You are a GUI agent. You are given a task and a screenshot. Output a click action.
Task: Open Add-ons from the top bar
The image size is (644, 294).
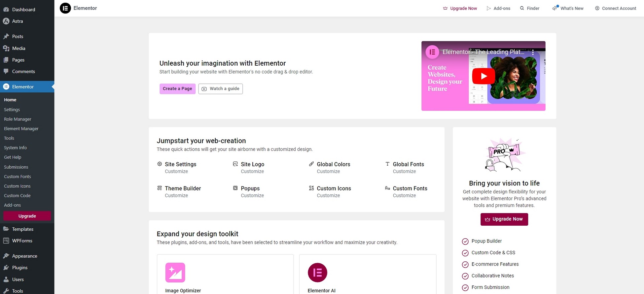coord(498,8)
